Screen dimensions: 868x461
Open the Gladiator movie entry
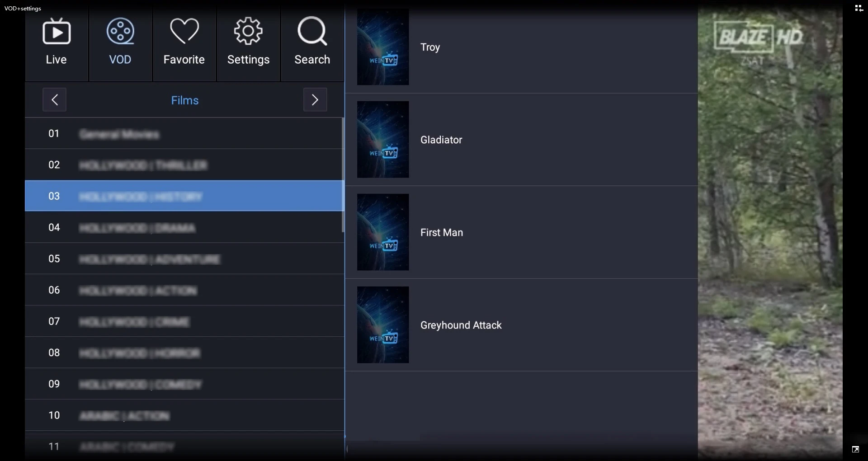pyautogui.click(x=521, y=140)
